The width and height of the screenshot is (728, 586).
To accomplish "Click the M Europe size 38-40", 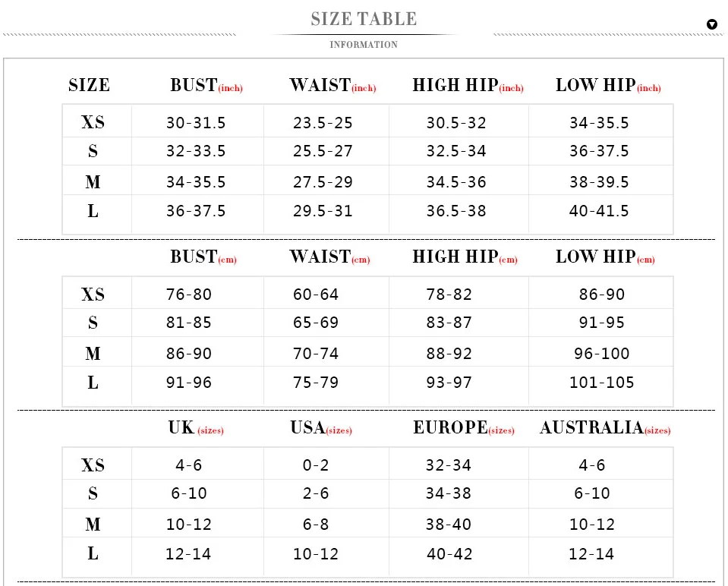I will pyautogui.click(x=449, y=525).
